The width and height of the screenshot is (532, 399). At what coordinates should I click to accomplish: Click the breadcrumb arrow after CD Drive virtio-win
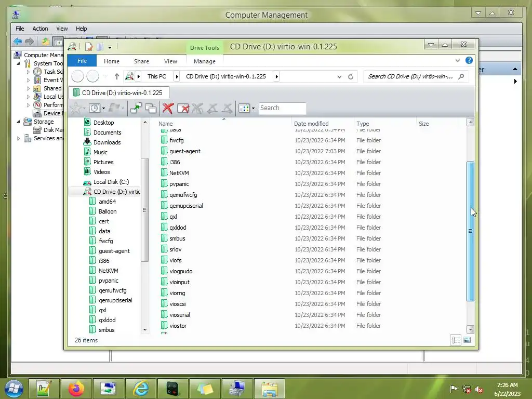click(276, 76)
